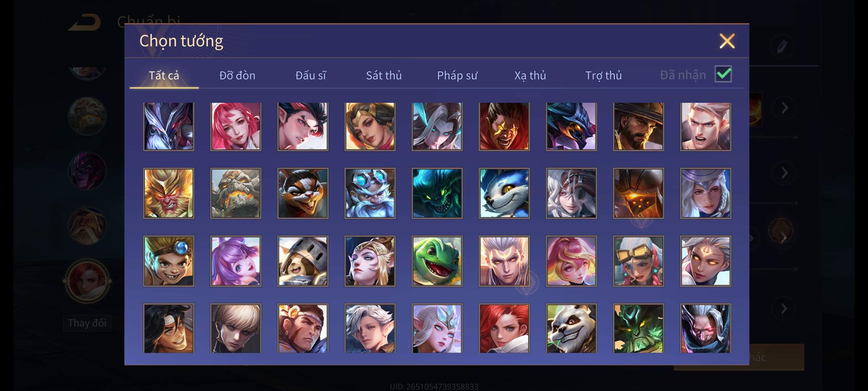Screen dimensions: 868x391
Task: Pick the green chameleon hero portrait
Action: 437,261
